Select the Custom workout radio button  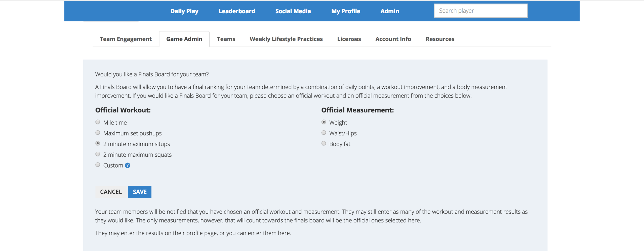(x=98, y=165)
